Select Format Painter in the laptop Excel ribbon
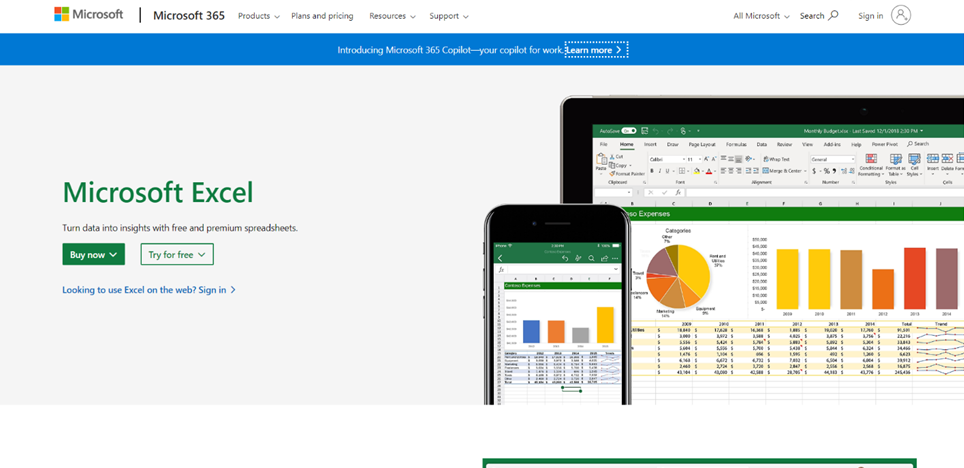The image size is (964, 468). (x=628, y=173)
